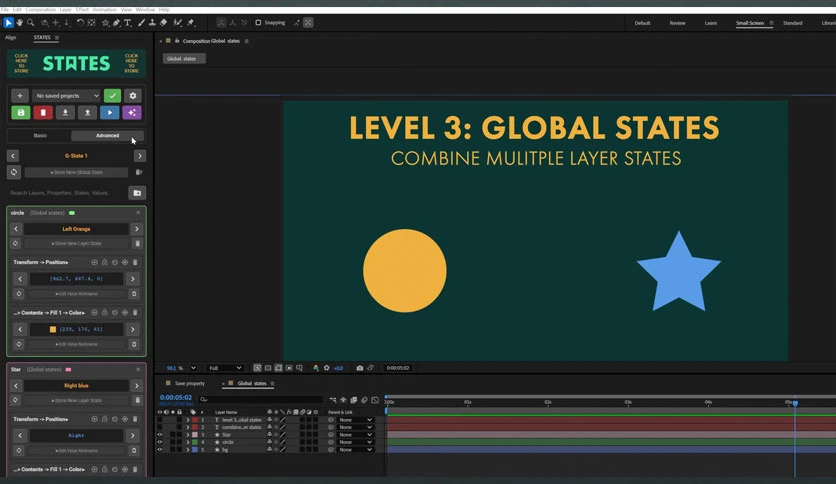
Task: Open the No saved projects dropdown
Action: 67,95
